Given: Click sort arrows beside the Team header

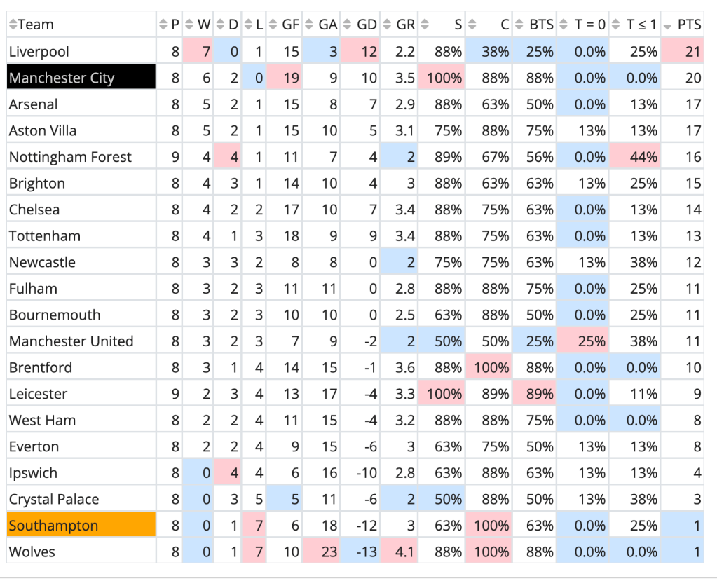Looking at the screenshot, I should (13, 25).
